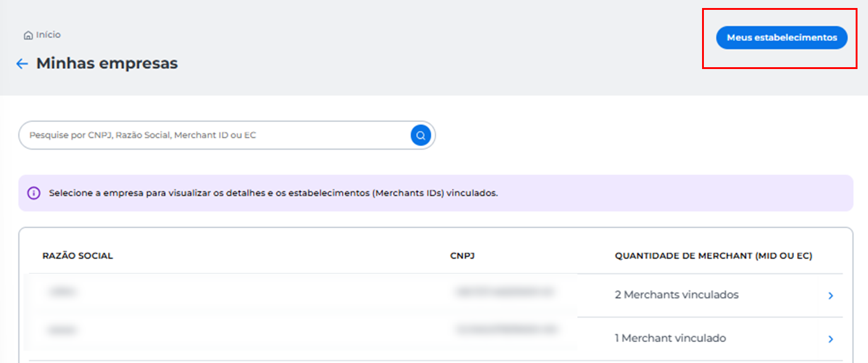Image resolution: width=868 pixels, height=363 pixels.
Task: Expand the 1 Merchant vinculado row chevron
Action: point(830,339)
